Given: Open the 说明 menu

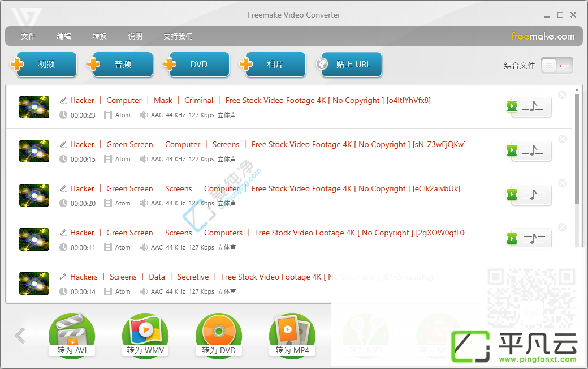Looking at the screenshot, I should pos(135,36).
